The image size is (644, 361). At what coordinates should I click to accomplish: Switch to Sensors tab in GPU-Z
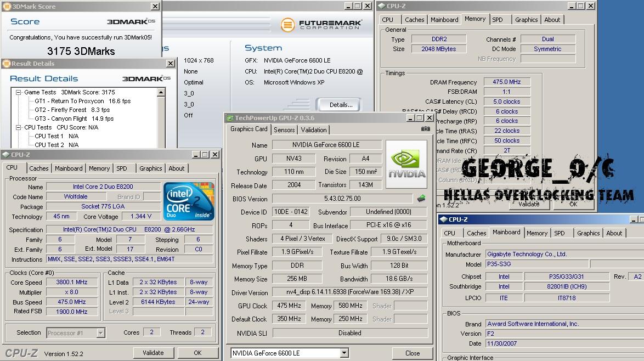pos(284,130)
